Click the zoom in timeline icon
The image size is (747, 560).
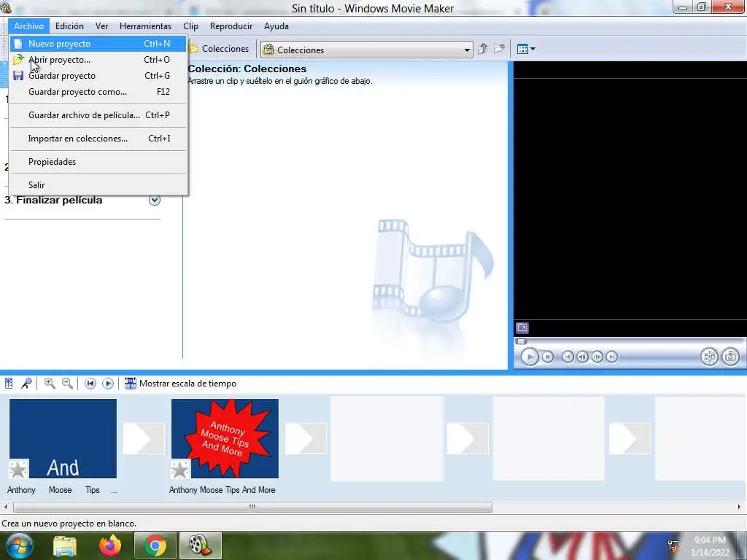click(50, 384)
